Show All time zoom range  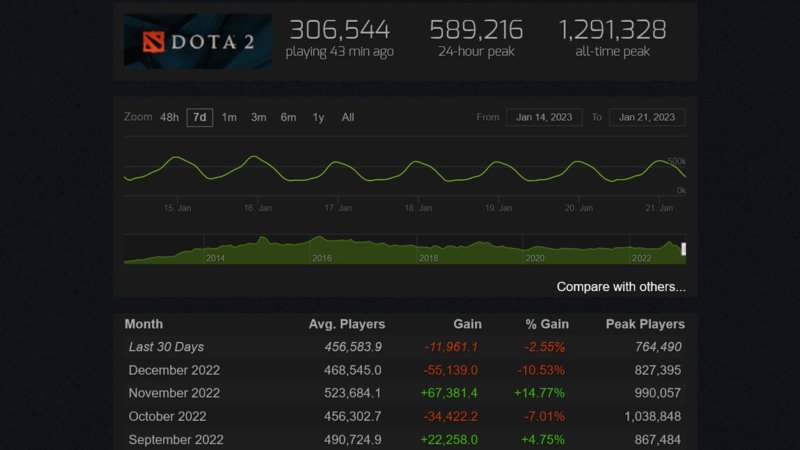tap(348, 117)
